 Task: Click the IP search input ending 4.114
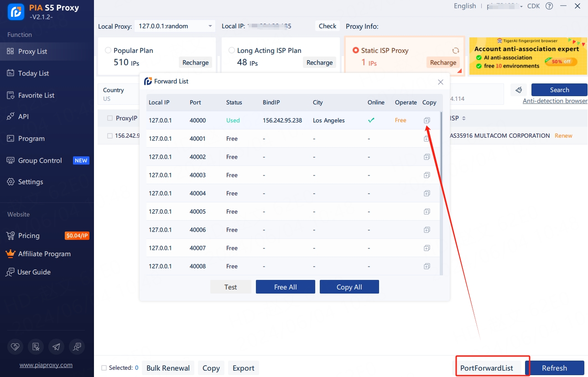(477, 94)
